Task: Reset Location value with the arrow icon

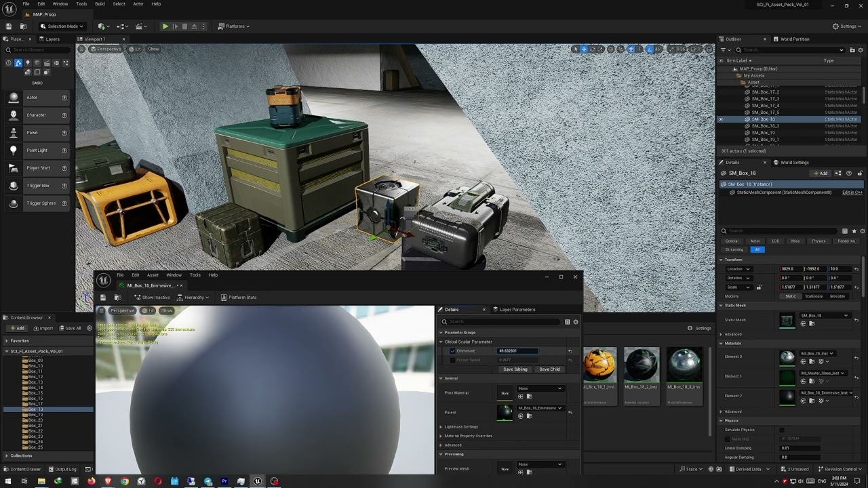Action: pyautogui.click(x=856, y=269)
